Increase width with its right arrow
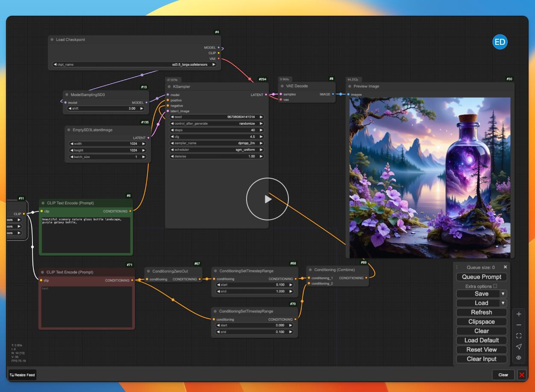The image size is (535, 392). [144, 144]
